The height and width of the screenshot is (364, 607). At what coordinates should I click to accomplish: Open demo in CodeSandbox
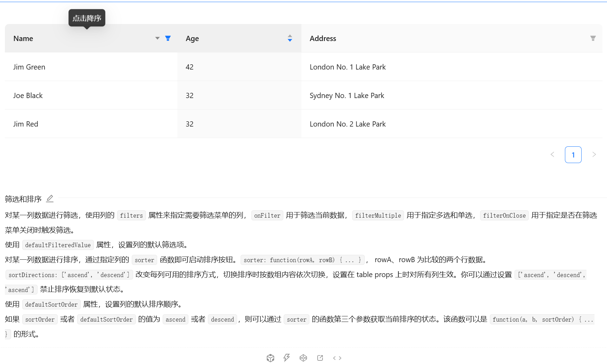click(270, 358)
